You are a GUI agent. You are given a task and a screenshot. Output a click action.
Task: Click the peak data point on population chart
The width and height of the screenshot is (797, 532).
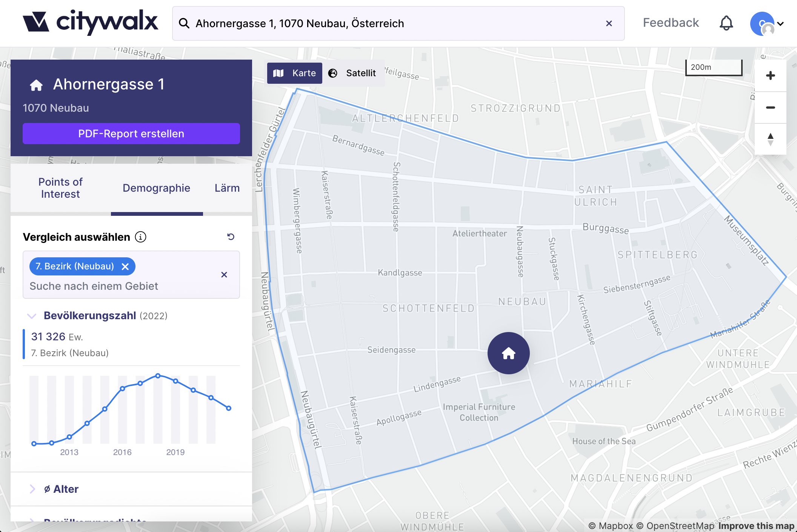point(158,376)
